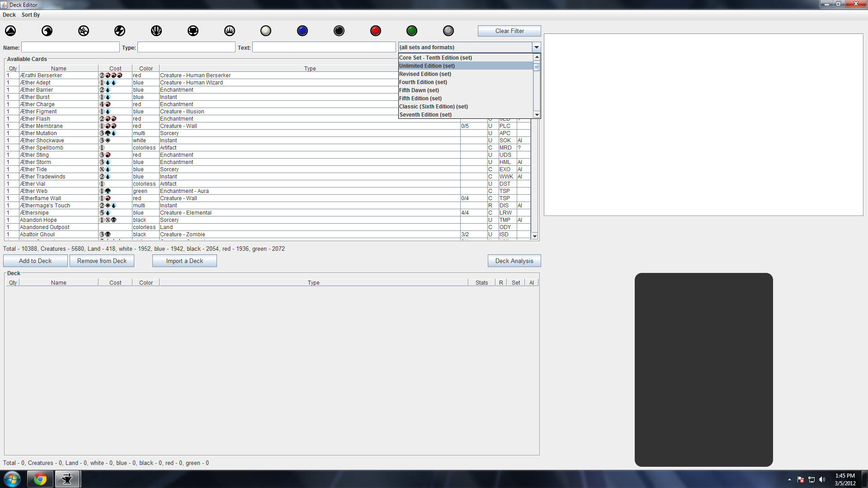
Task: Toggle the white mana color filter
Action: point(266,31)
